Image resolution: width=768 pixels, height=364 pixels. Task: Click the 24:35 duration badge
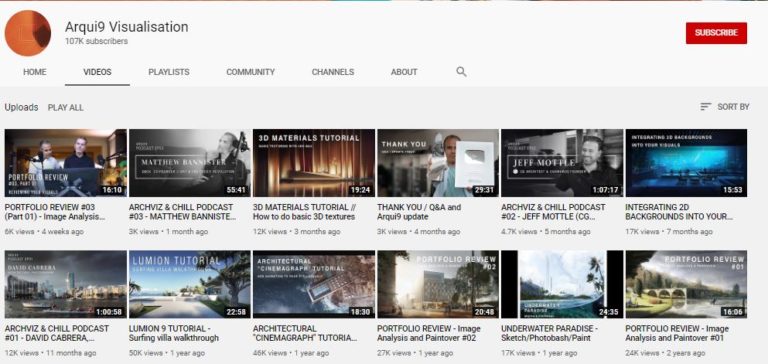pyautogui.click(x=609, y=312)
